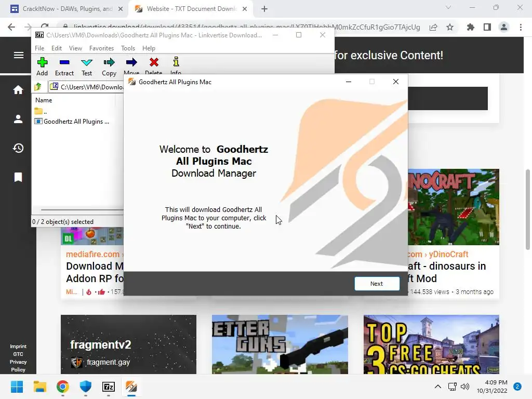Click the user account sidebar icon
This screenshot has width=532, height=399.
(18, 119)
